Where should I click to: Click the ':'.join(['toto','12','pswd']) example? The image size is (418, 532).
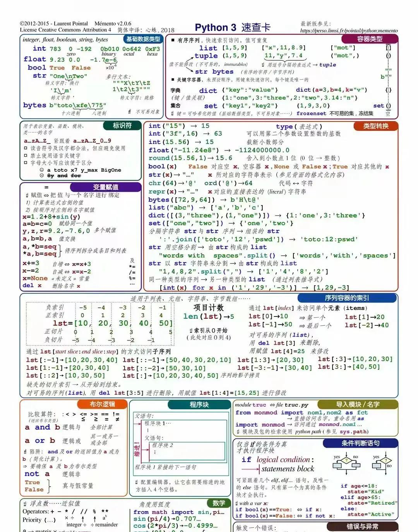(259, 239)
